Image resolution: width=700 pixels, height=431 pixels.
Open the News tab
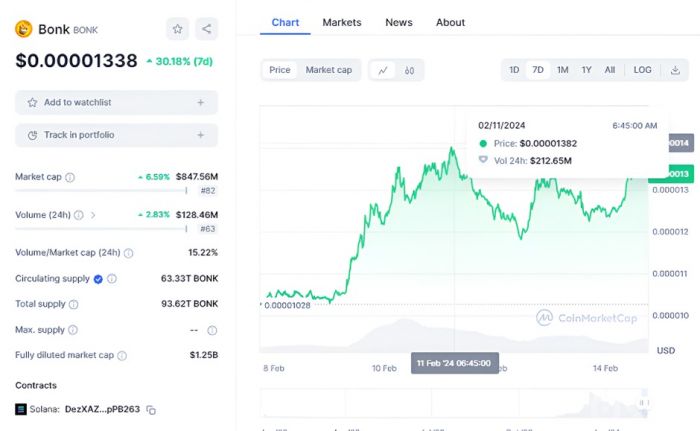(399, 22)
